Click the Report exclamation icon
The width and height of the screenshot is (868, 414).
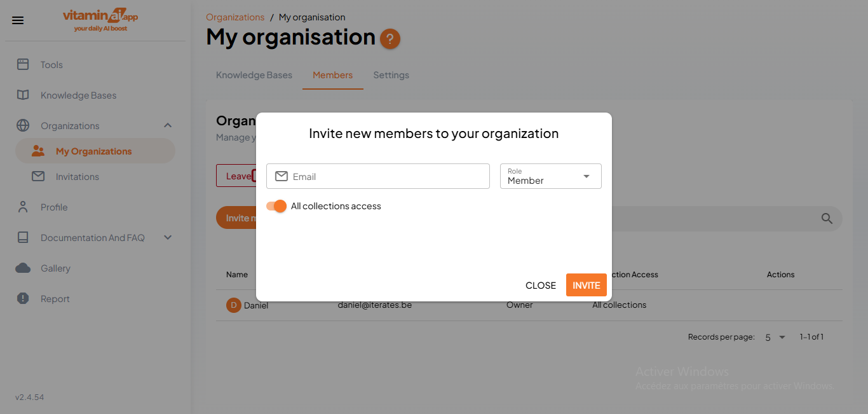pos(23,298)
